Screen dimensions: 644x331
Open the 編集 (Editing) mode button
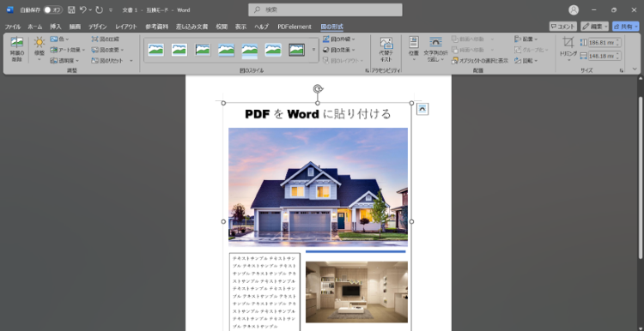pyautogui.click(x=595, y=27)
